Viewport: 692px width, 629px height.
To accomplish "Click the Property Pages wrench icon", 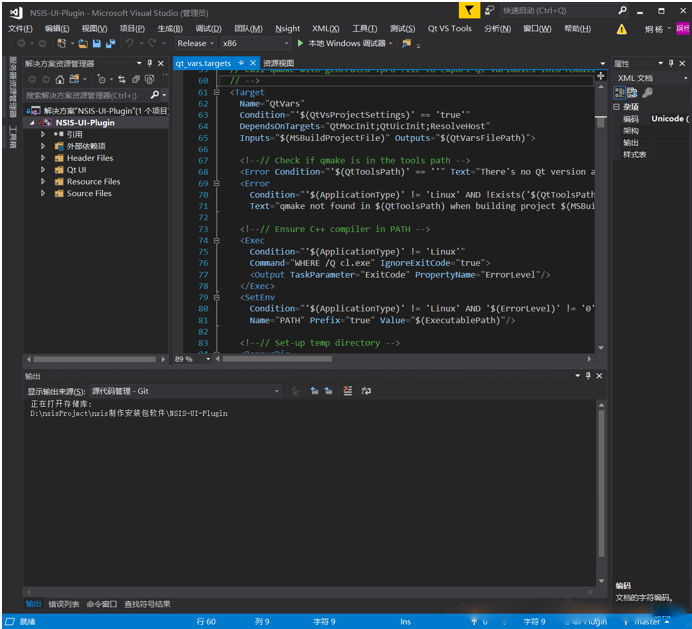I will pos(647,93).
